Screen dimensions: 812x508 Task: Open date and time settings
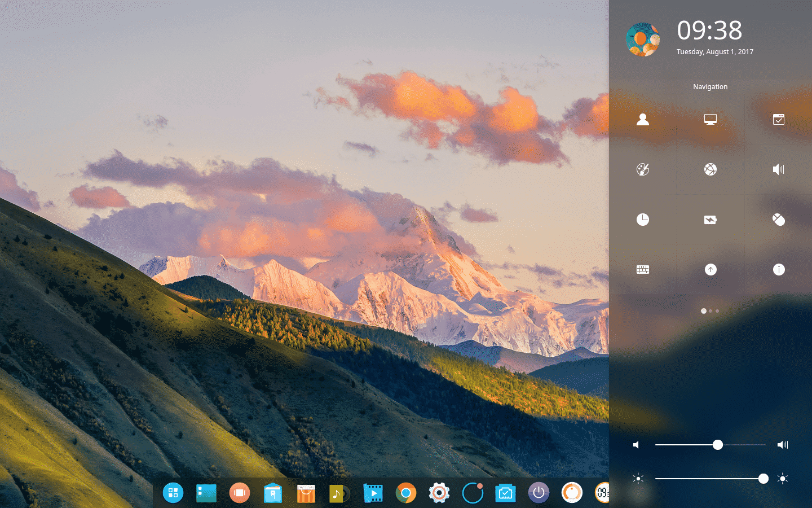[643, 220]
